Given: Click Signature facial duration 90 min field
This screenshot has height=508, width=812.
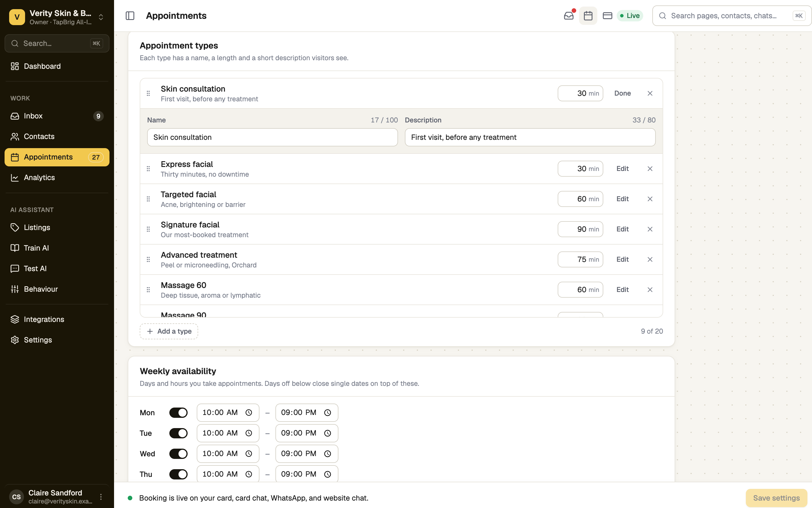Looking at the screenshot, I should (580, 229).
